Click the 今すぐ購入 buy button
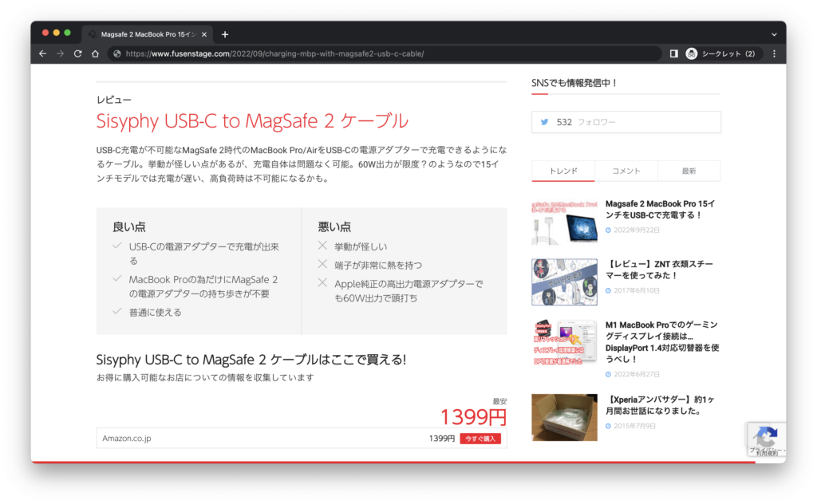 click(x=480, y=439)
